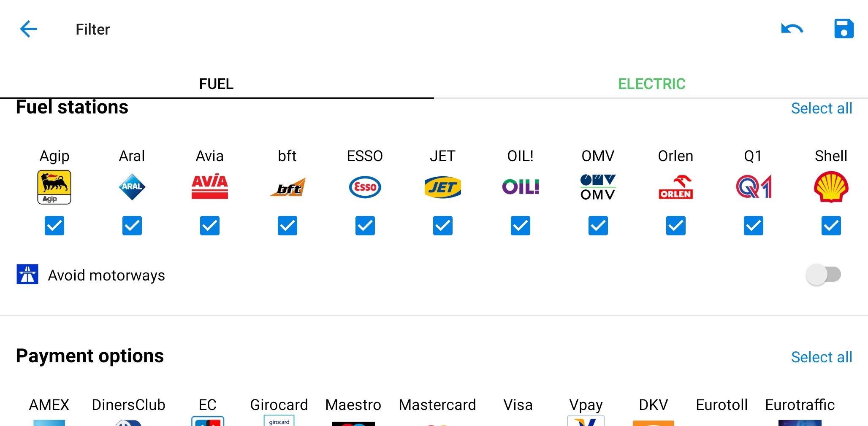The width and height of the screenshot is (868, 426).
Task: Tap the motorway sign icon
Action: [27, 274]
